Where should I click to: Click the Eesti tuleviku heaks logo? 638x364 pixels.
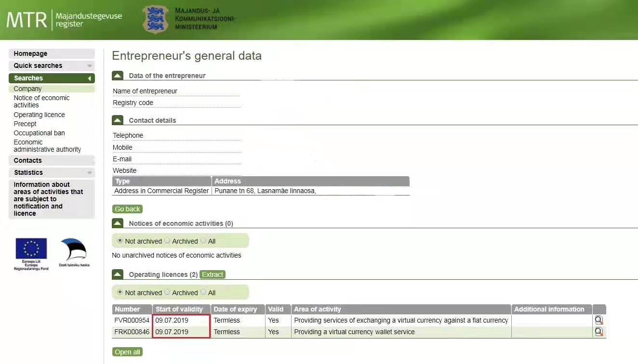[74, 250]
